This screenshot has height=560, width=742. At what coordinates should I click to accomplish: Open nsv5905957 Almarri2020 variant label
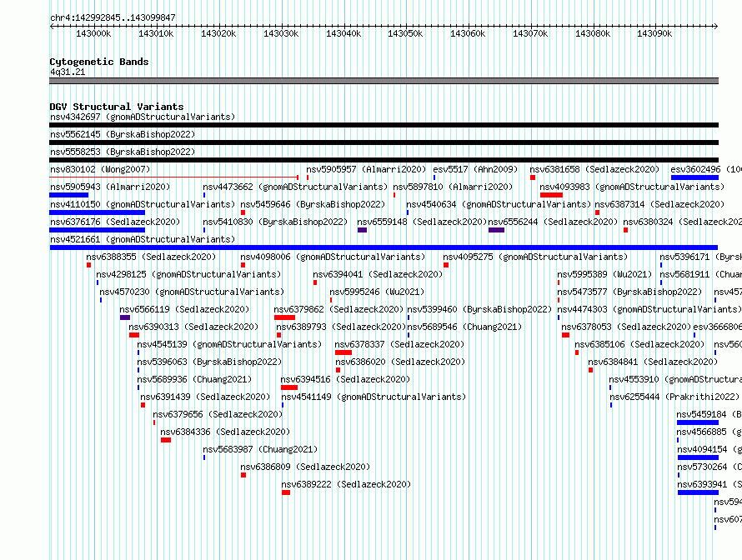click(x=366, y=169)
